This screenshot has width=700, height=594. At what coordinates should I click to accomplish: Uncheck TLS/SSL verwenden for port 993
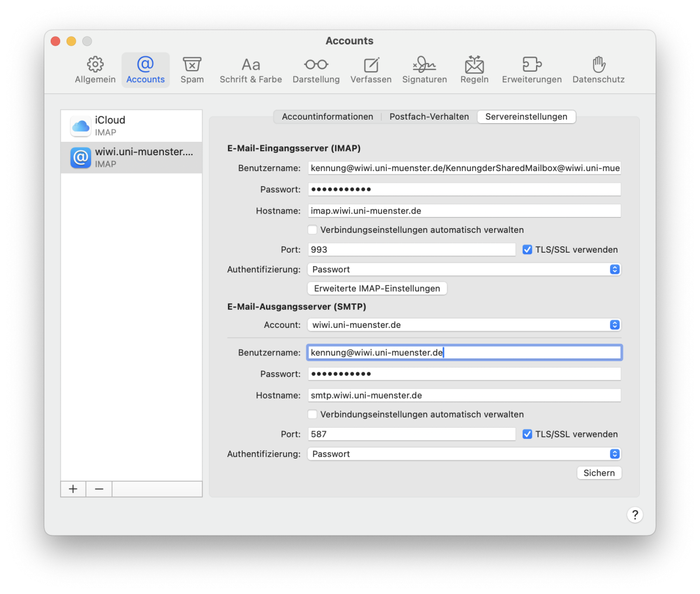coord(527,250)
